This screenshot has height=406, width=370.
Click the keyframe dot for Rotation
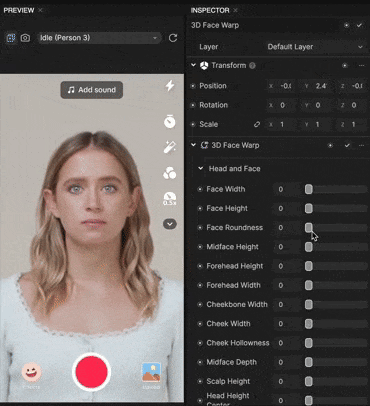pyautogui.click(x=193, y=105)
